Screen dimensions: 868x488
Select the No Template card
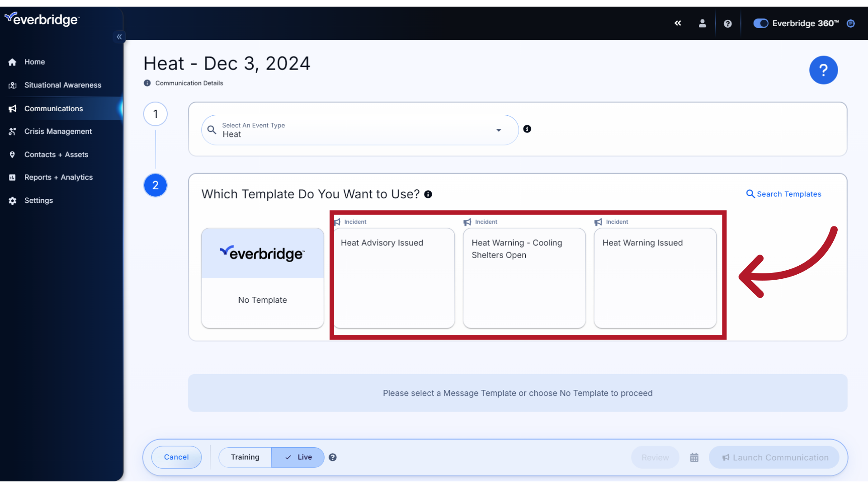(x=263, y=278)
